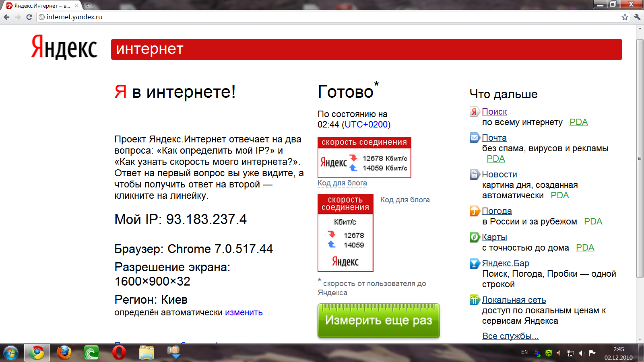The image size is (644, 362).
Task: Open the Chrome wrench settings menu
Action: (637, 17)
